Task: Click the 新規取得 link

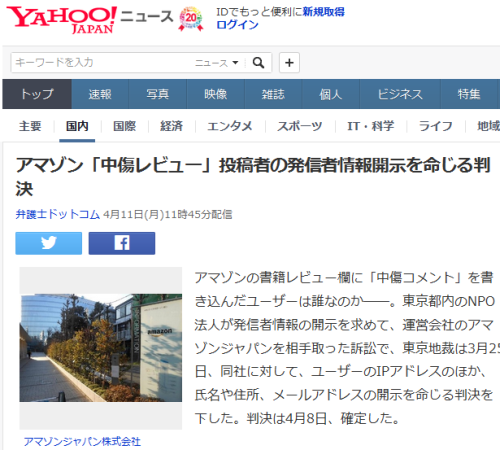Action: point(323,12)
